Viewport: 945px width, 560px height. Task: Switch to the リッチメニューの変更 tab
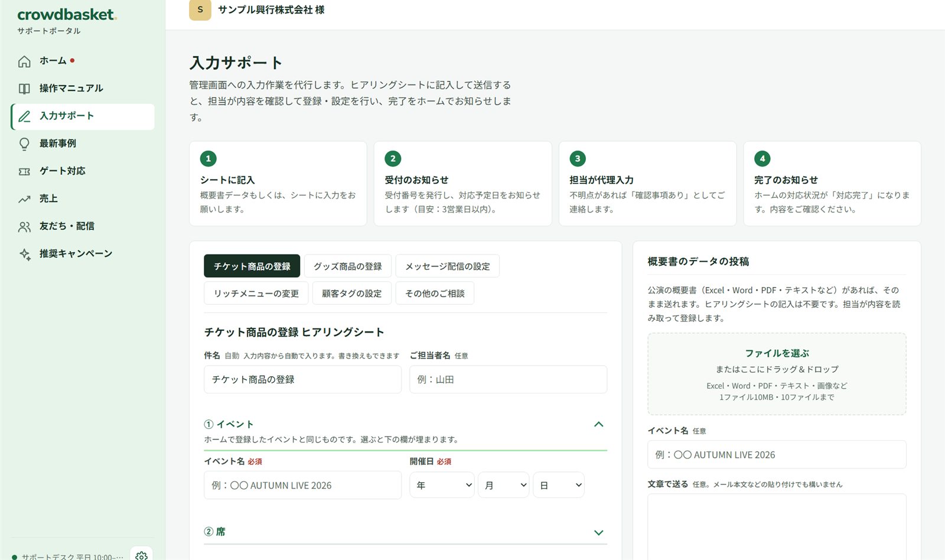point(256,294)
